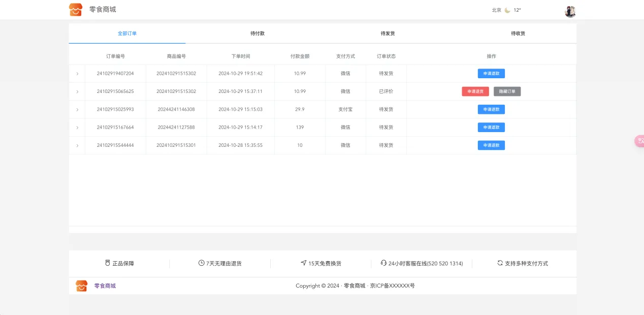Screen dimensions: 644x315
Task: Click the 零食商城 logo icon in header
Action: click(x=75, y=10)
